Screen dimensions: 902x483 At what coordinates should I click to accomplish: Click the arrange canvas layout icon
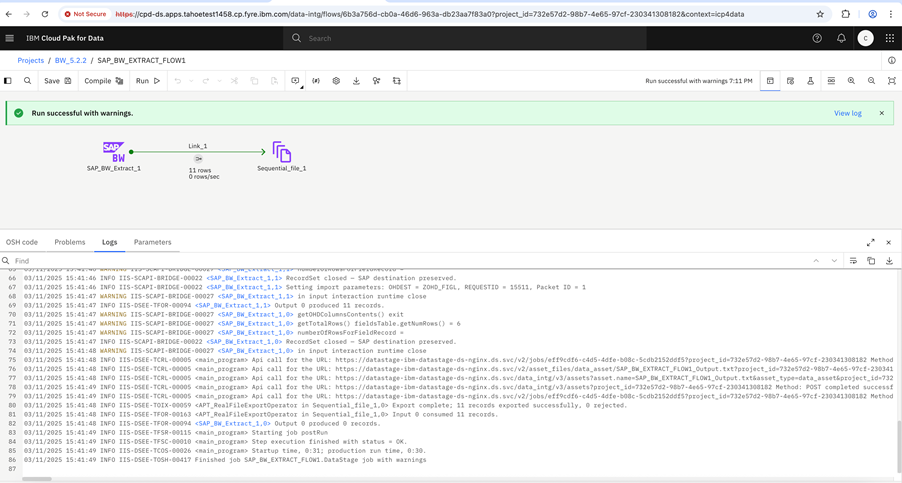[397, 81]
